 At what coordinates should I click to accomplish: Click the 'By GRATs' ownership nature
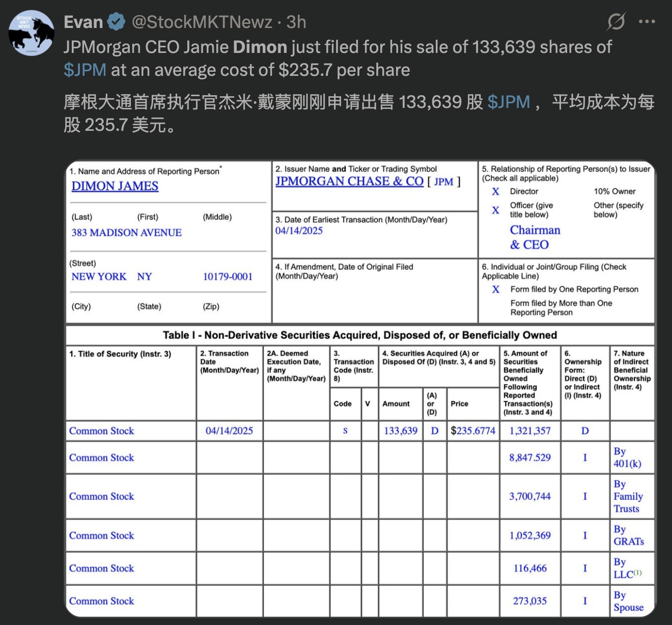click(629, 535)
